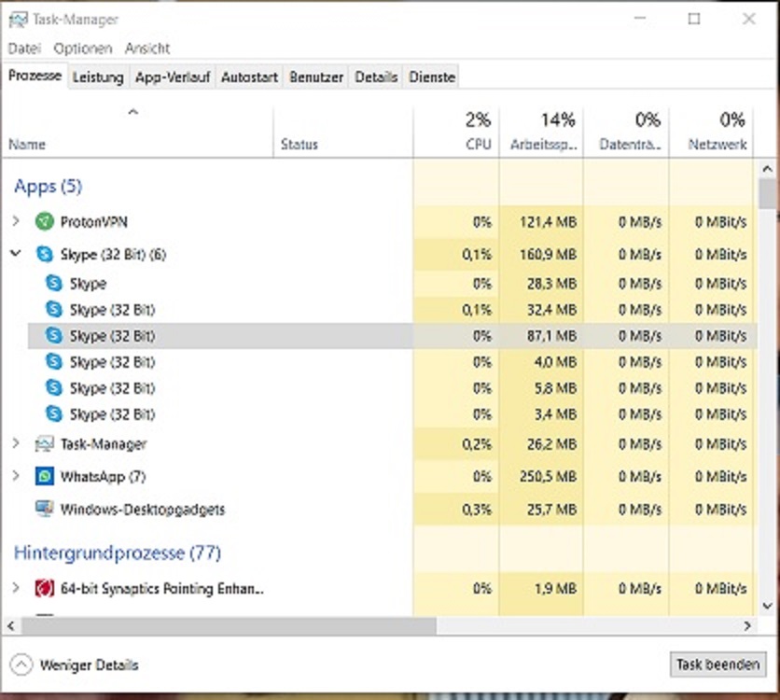780x700 pixels.
Task: Click the vertical scrollbar up arrow
Action: pyautogui.click(x=767, y=169)
